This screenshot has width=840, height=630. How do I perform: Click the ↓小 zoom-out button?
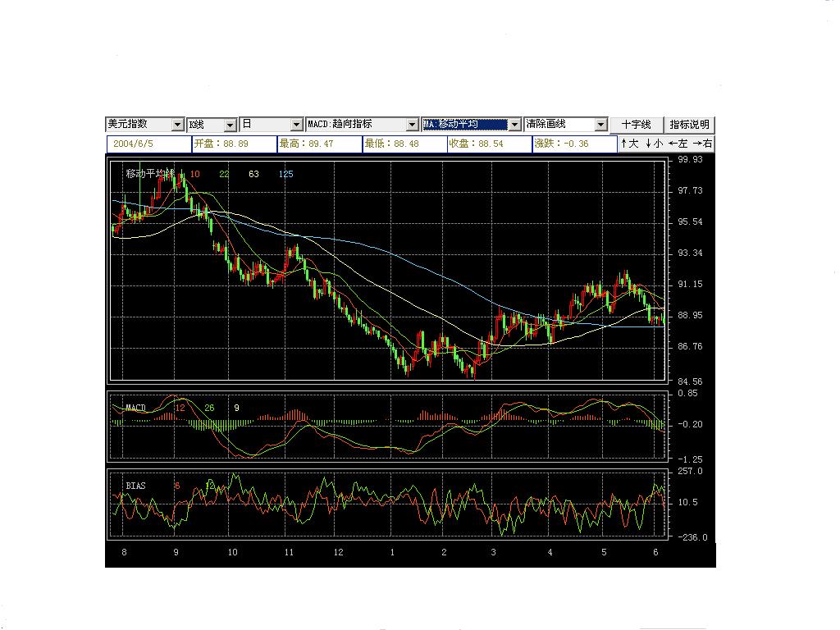(x=654, y=144)
